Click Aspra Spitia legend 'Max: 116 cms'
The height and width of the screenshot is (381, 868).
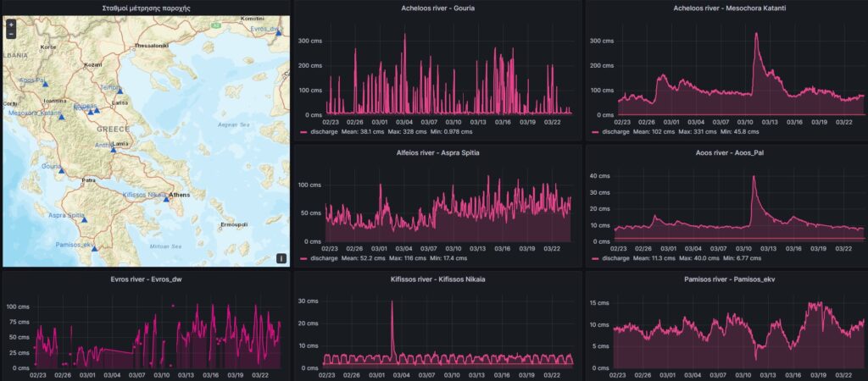coord(406,258)
